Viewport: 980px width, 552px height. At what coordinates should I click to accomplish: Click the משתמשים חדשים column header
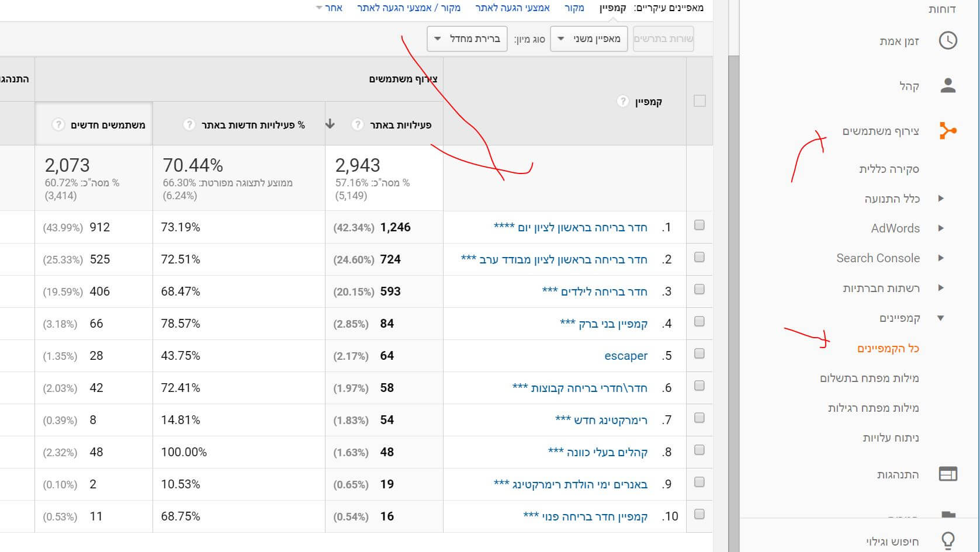94,124
